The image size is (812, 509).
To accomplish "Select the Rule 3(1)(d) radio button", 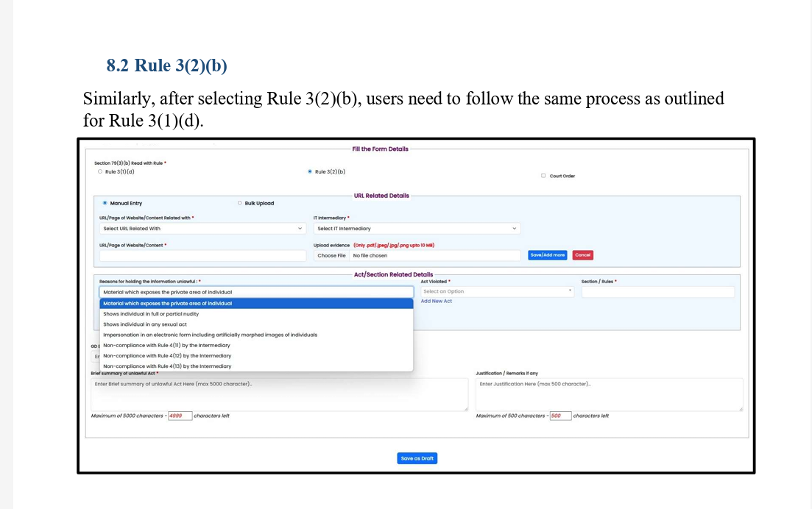I will [100, 171].
